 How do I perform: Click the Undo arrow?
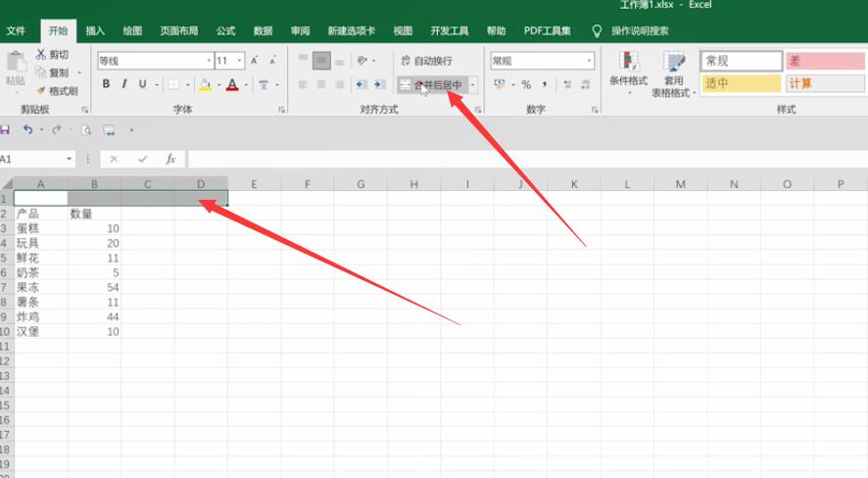[27, 130]
